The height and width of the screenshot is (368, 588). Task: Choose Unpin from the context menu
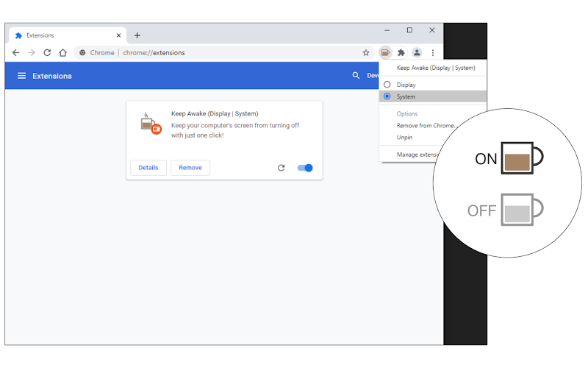pos(404,138)
